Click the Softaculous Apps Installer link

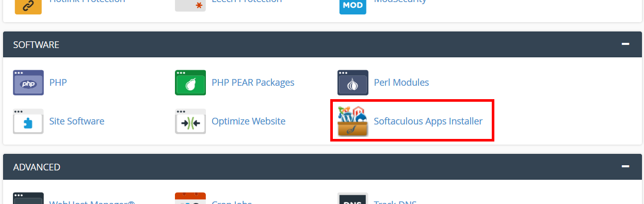(428, 121)
